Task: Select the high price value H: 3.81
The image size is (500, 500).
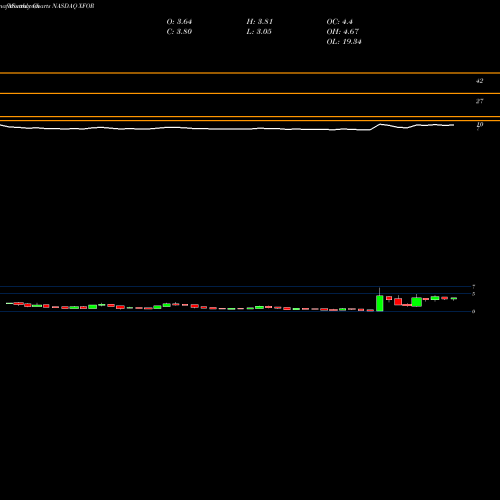Action: pyautogui.click(x=260, y=22)
